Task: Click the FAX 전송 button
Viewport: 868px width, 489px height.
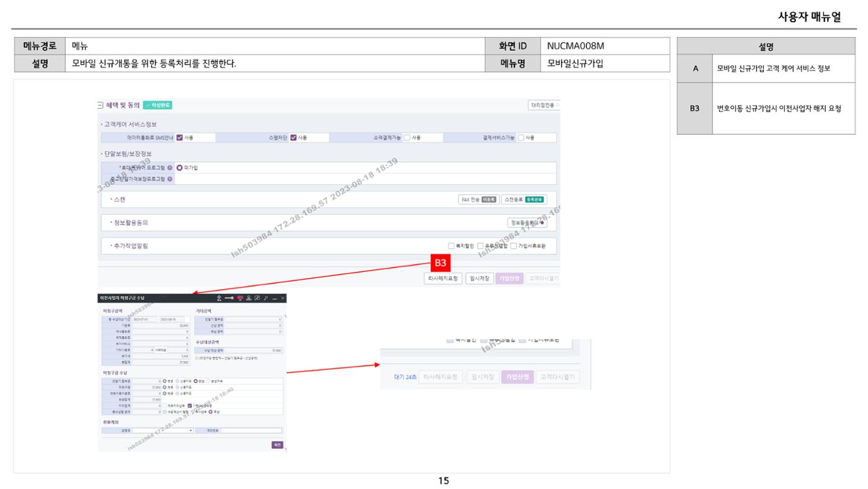Action: (479, 200)
